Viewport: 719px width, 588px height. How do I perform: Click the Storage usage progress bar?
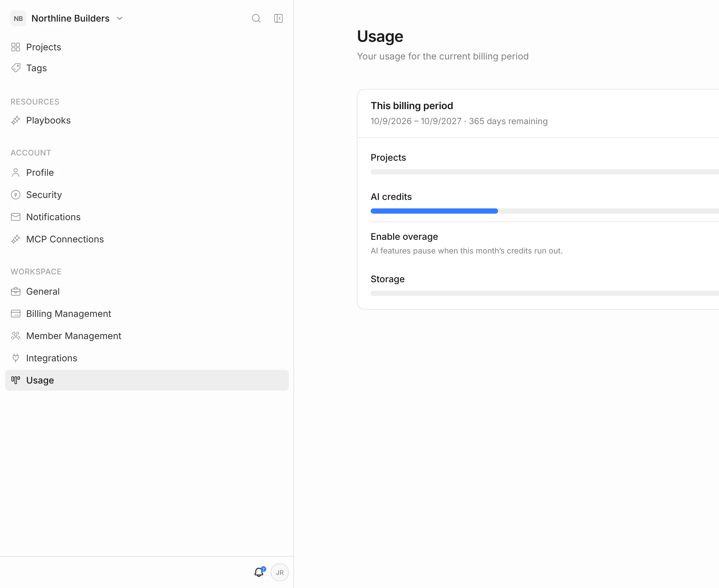tap(544, 293)
